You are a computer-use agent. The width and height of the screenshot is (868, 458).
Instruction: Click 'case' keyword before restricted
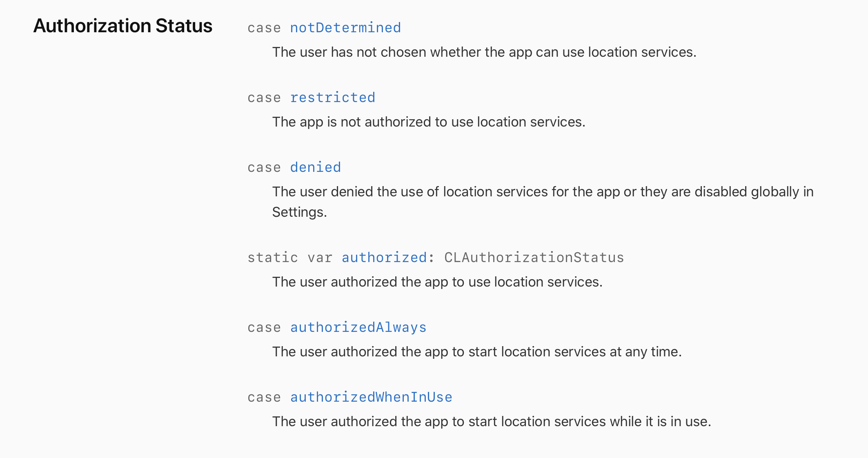(x=264, y=98)
